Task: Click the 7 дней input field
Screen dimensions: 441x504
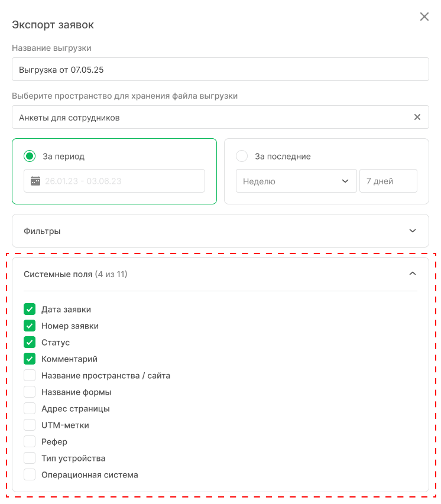Action: tap(388, 181)
